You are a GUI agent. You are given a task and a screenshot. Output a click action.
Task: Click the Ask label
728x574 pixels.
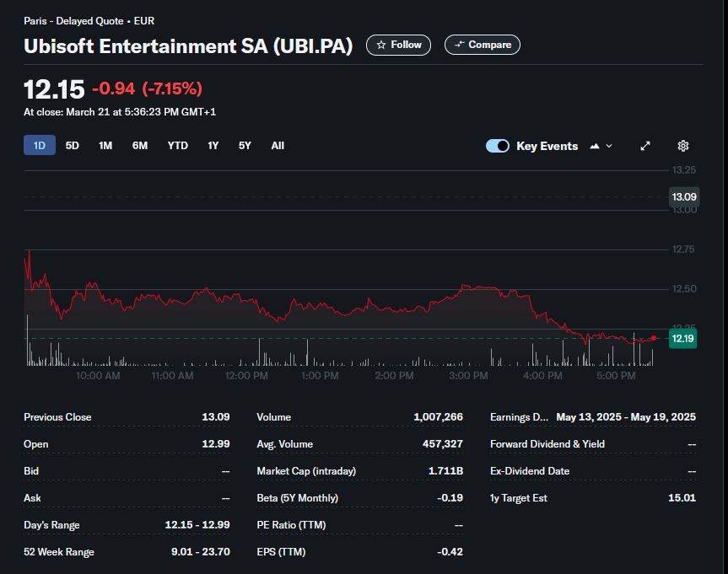point(32,498)
